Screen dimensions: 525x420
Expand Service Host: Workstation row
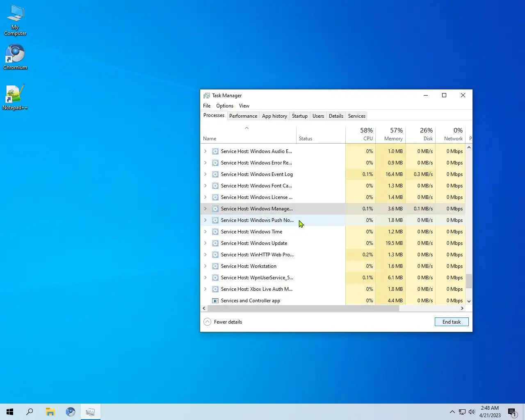205,266
